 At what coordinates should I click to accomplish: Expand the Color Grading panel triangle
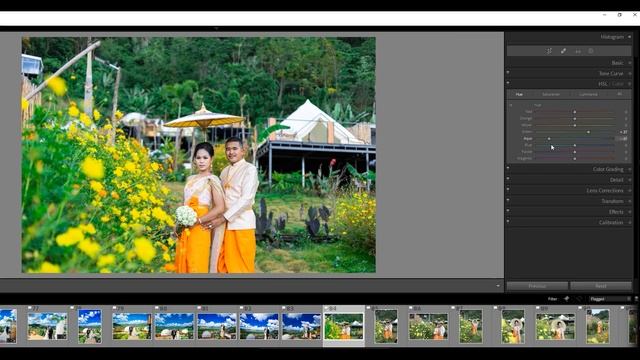point(630,169)
